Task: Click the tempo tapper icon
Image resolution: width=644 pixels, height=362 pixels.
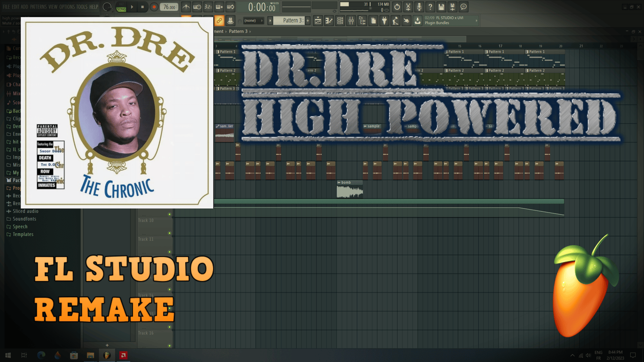Action: 395,21
